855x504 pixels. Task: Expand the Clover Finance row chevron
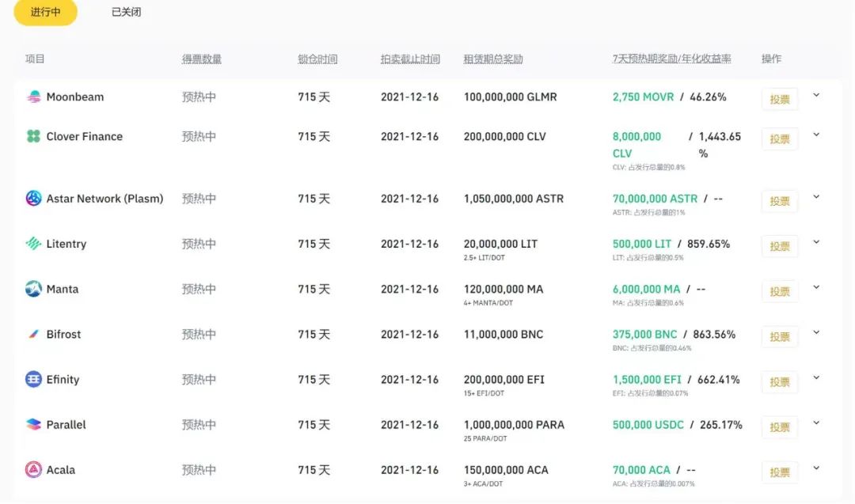816,135
